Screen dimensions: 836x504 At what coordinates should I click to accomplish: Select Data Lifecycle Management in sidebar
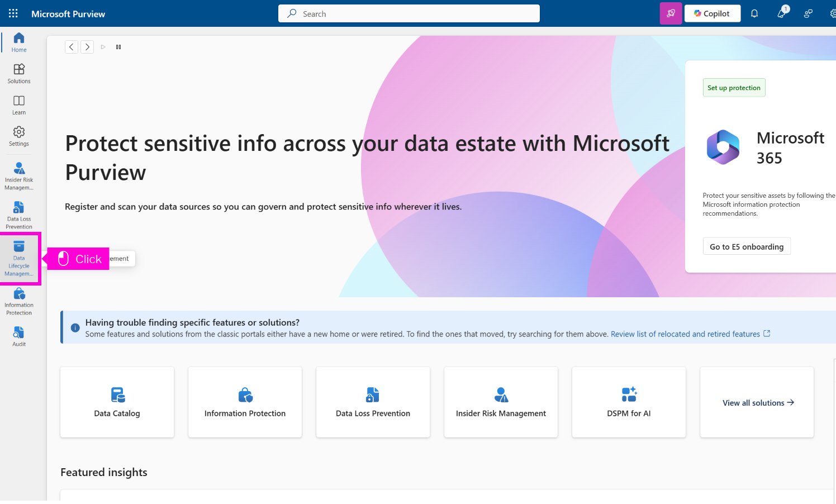(x=19, y=258)
